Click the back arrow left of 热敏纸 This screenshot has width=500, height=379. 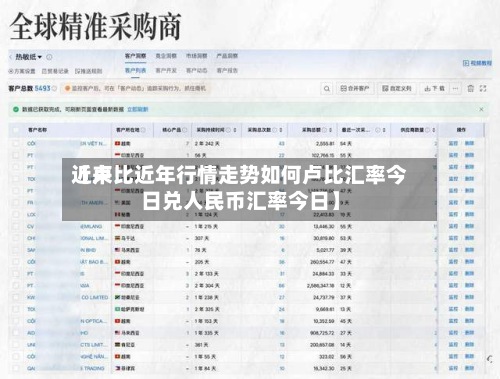pos(10,57)
